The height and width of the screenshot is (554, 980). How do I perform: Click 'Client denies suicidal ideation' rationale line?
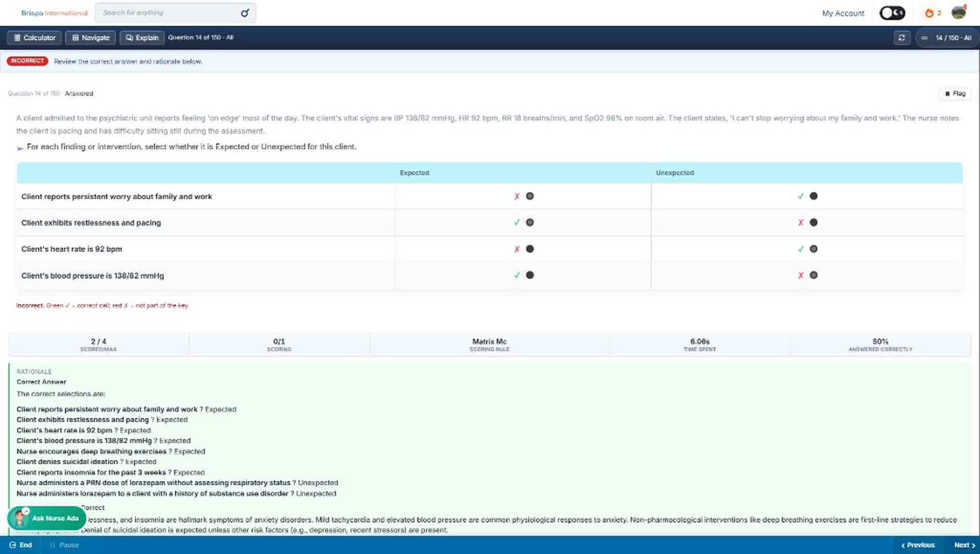[87, 462]
